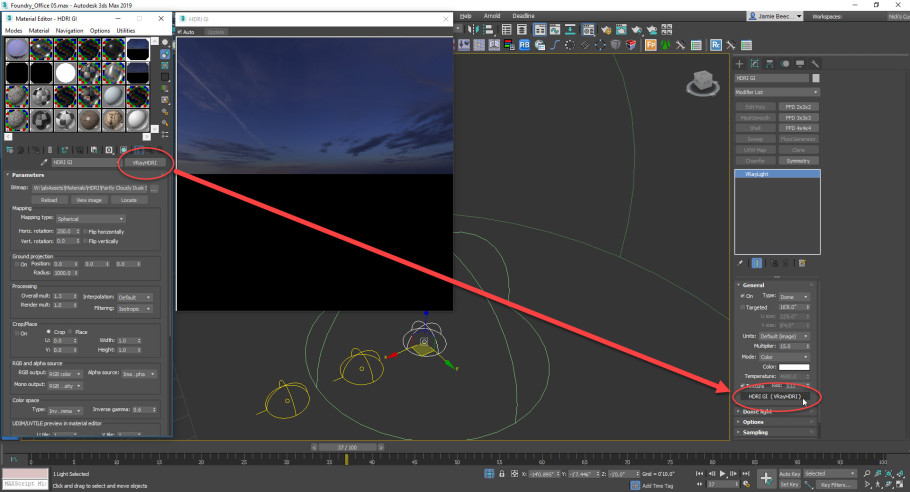Open the Interpolation Default dropdown
Viewport: 910px width, 492px height.
coord(135,297)
